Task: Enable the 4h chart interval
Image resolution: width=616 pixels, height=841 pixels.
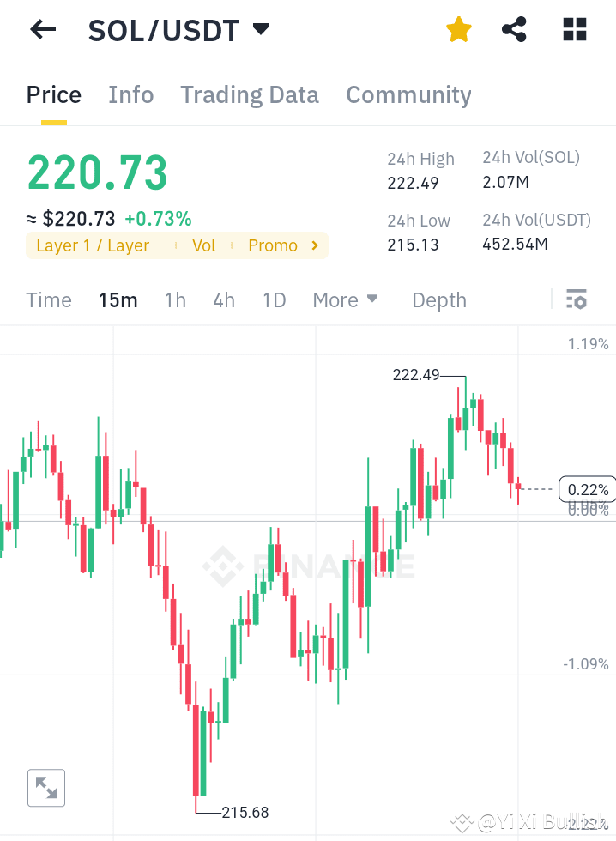Action: coord(223,299)
